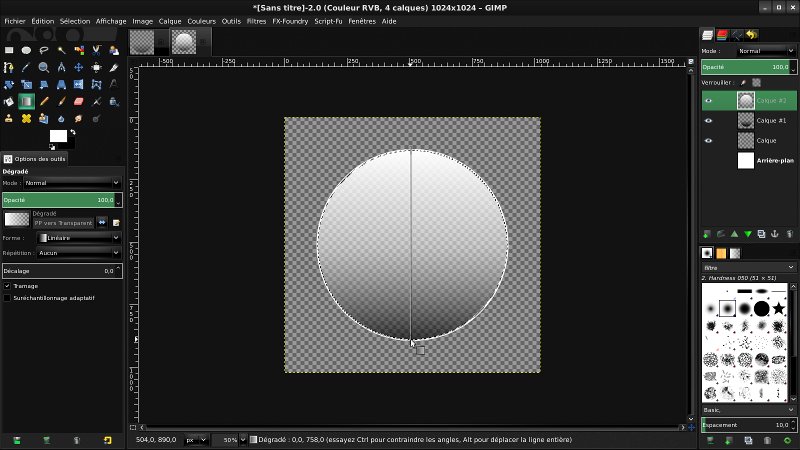
Task: Duplicate the selected layer
Action: point(761,234)
